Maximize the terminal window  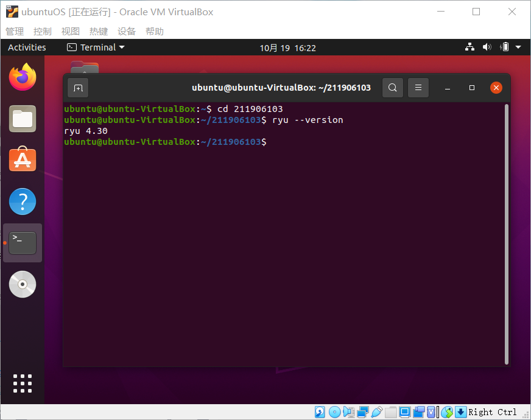[x=472, y=88]
